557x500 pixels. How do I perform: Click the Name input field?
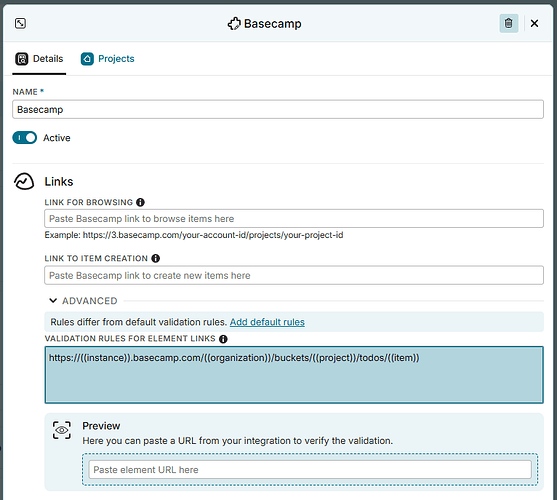[278, 109]
